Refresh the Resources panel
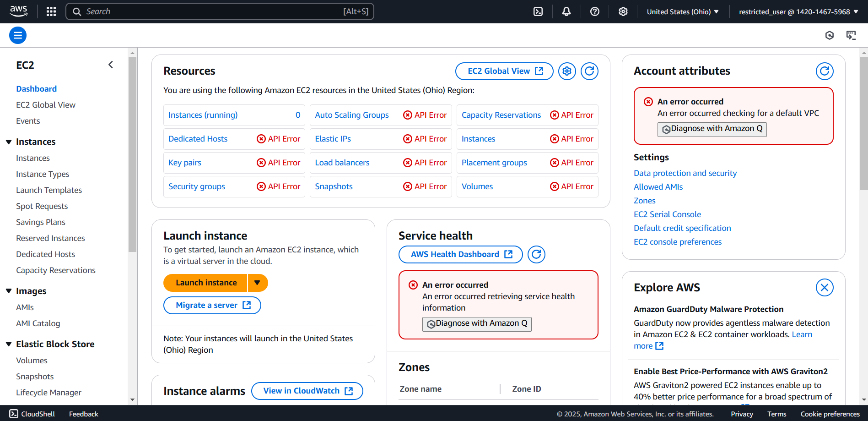868x421 pixels. tap(589, 71)
